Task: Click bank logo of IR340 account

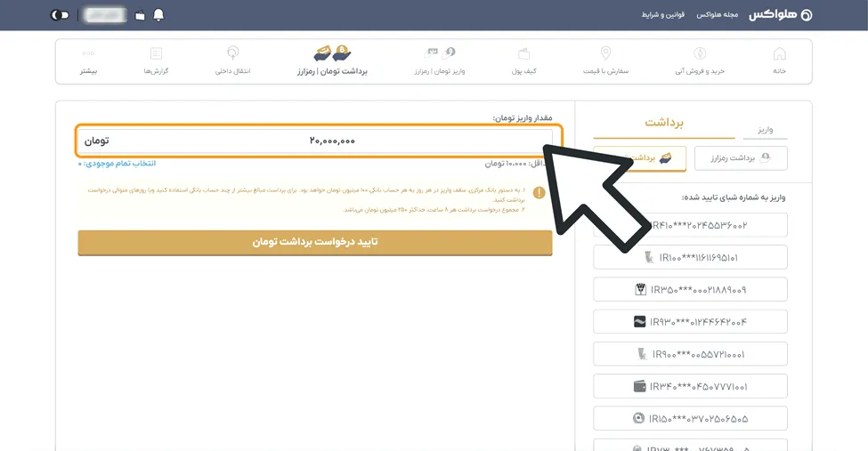Action: [x=639, y=386]
